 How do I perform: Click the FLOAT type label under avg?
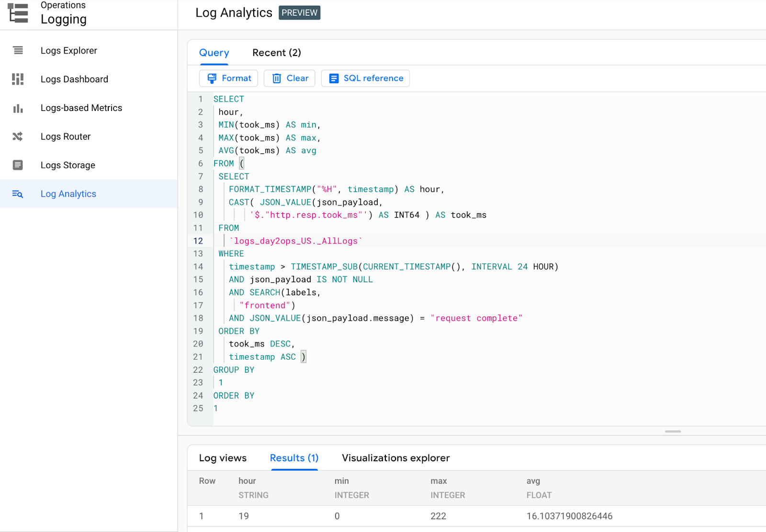[x=539, y=495]
